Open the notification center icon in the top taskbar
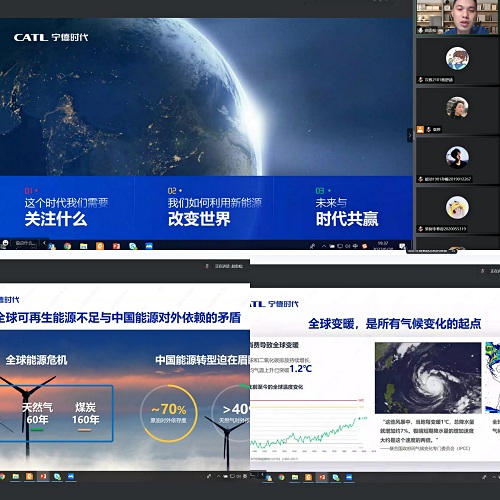The width and height of the screenshot is (500, 500). click(403, 246)
